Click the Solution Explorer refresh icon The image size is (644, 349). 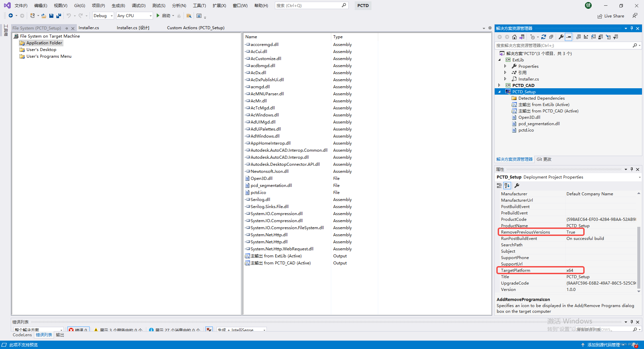click(x=544, y=37)
